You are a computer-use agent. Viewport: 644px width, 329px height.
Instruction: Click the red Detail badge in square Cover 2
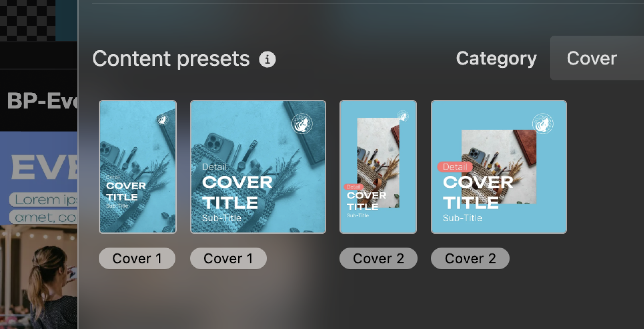click(454, 167)
